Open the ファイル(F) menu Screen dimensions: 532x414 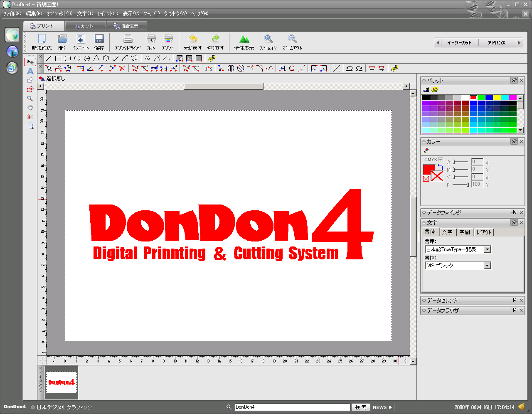12,14
